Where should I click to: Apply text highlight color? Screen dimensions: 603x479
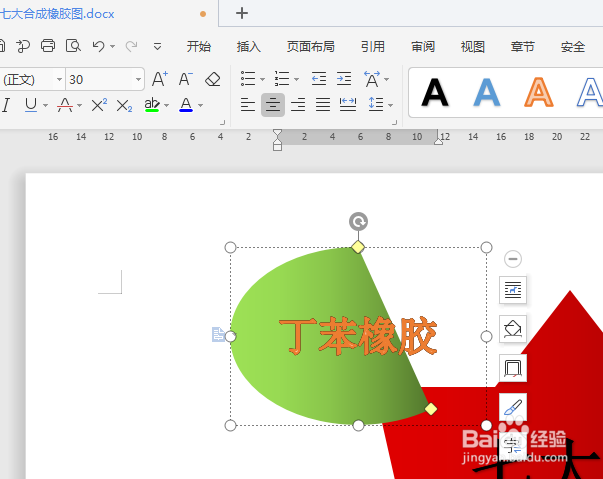tap(152, 105)
